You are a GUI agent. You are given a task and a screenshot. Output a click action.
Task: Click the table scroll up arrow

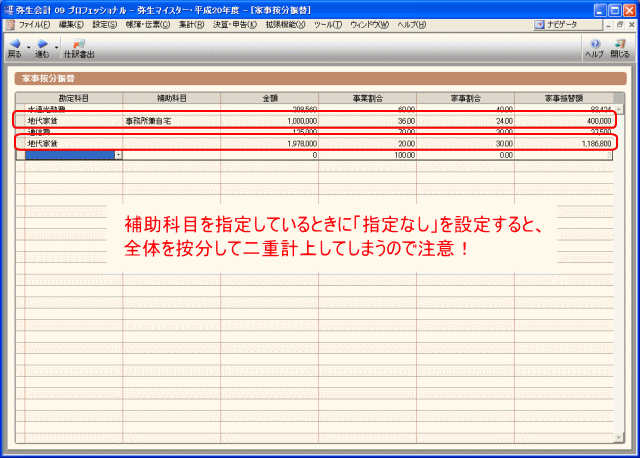pyautogui.click(x=619, y=109)
